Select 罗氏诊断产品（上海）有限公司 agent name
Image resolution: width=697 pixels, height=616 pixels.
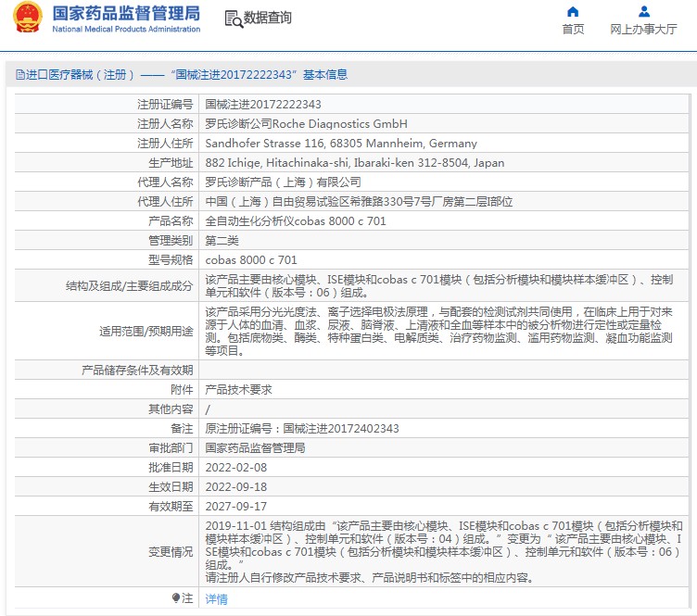[x=283, y=182]
